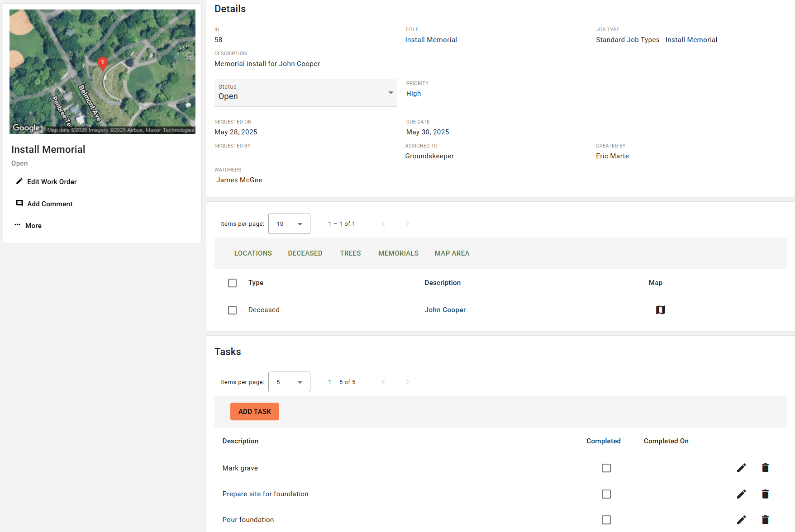This screenshot has width=795, height=532.
Task: Edit the Prepare site for foundation task
Action: pyautogui.click(x=741, y=494)
